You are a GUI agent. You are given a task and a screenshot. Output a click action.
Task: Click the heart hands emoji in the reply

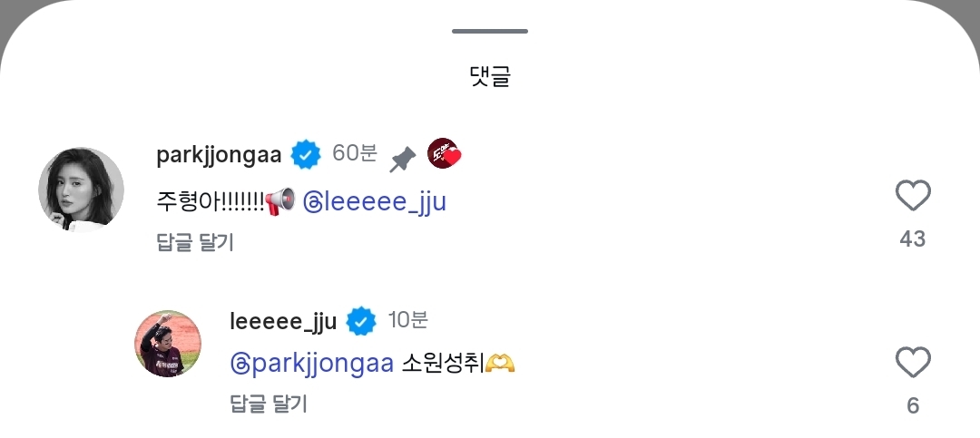click(x=500, y=364)
